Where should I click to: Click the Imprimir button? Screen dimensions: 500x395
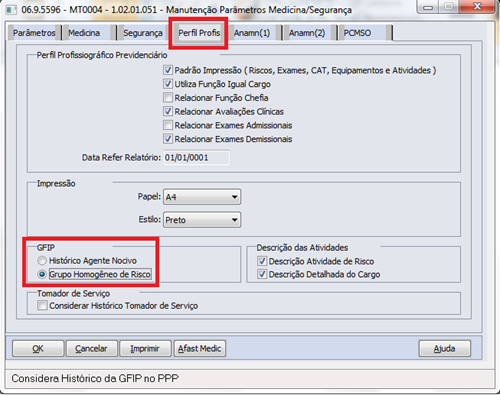(145, 349)
